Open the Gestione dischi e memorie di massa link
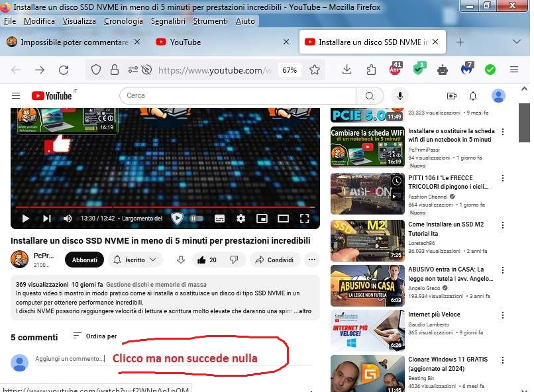This screenshot has width=534, height=392. coord(156,285)
